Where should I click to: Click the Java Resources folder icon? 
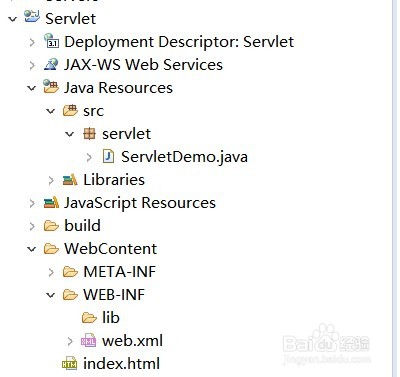pos(51,87)
